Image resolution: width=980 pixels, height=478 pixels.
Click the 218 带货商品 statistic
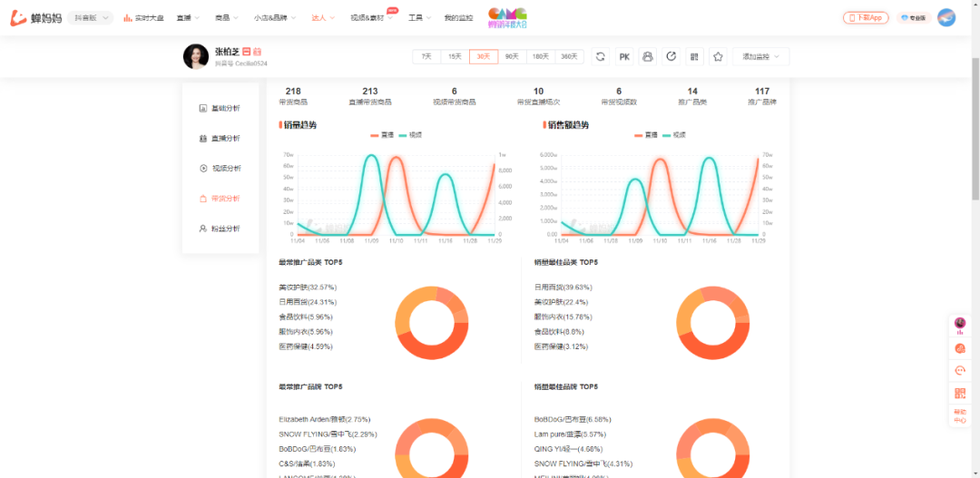point(293,96)
